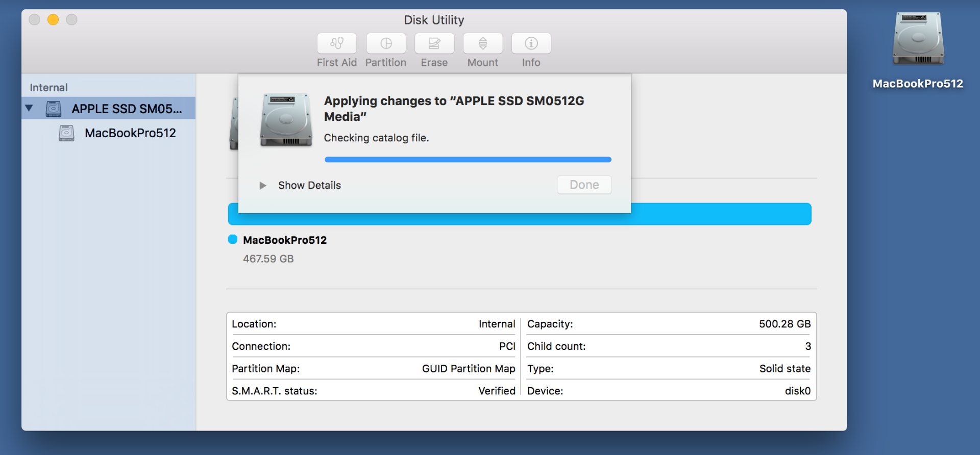Viewport: 980px width, 455px height.
Task: Select MacBookPro512 volume row in the sidebar
Action: click(109, 133)
